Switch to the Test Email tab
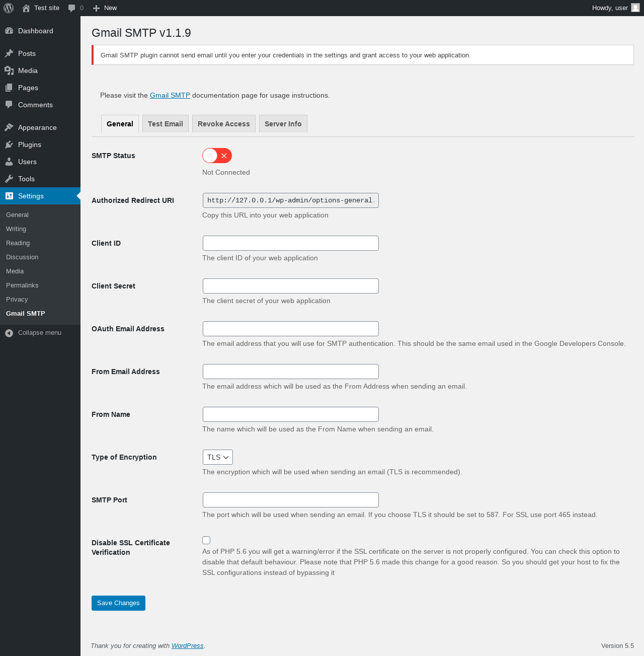Image resolution: width=644 pixels, height=656 pixels. [x=166, y=124]
